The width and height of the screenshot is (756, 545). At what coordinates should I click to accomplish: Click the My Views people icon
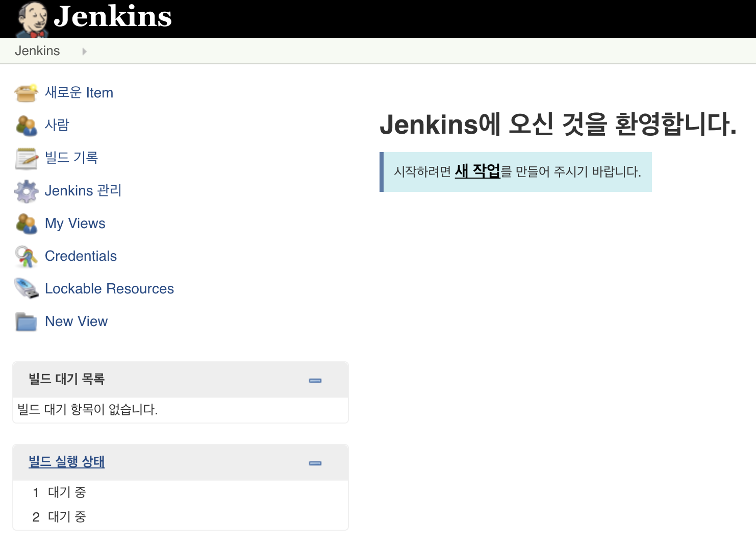pyautogui.click(x=26, y=224)
